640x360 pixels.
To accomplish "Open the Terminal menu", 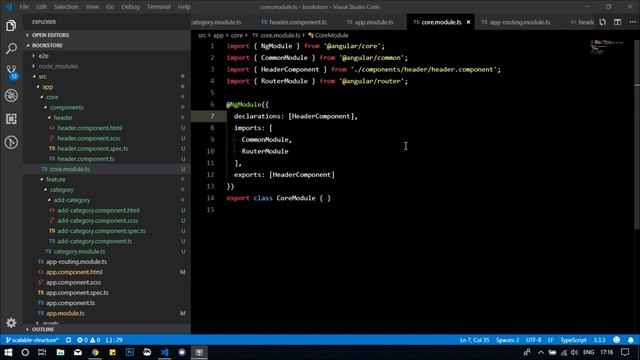I will [x=159, y=7].
